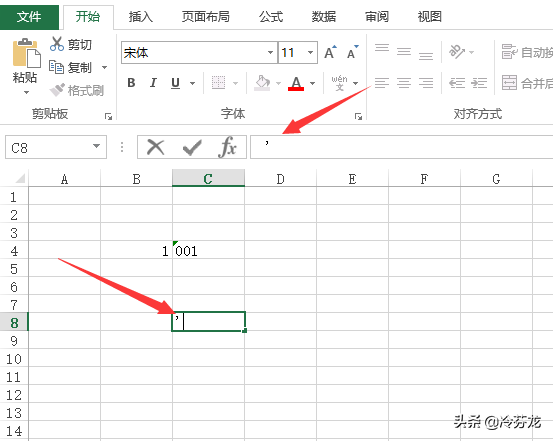Screen dimensions: 553x441
Task: Switch to the Formulas (公式) tab
Action: pos(271,17)
